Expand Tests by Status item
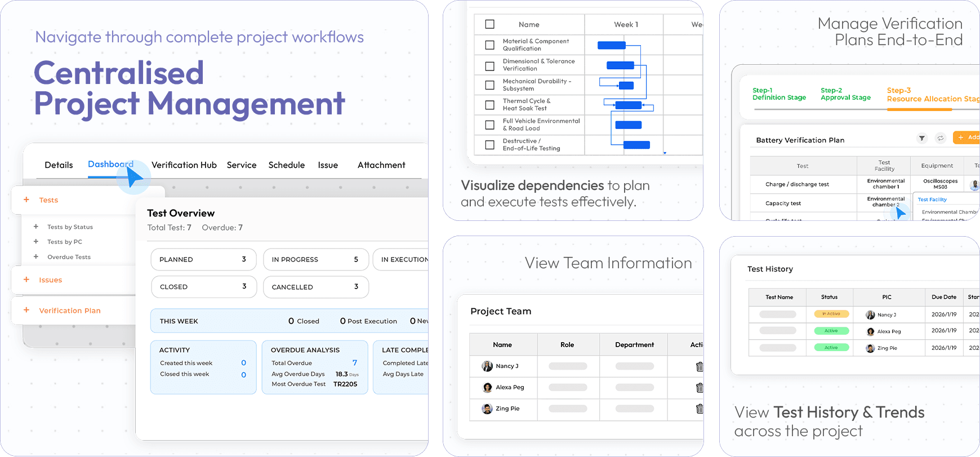Viewport: 980px width, 457px height. tap(36, 227)
